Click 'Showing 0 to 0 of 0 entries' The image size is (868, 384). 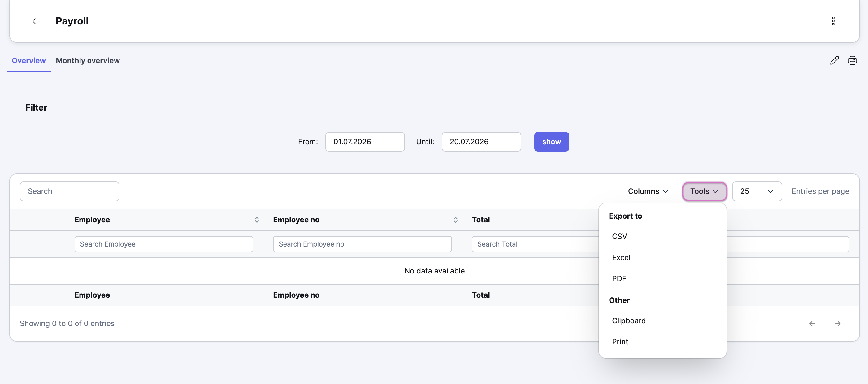click(x=67, y=323)
